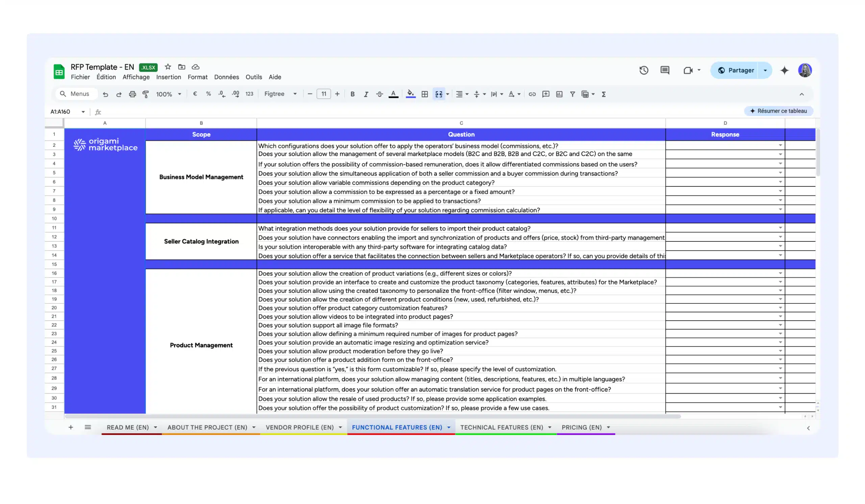Open the Outils menu

click(x=254, y=77)
